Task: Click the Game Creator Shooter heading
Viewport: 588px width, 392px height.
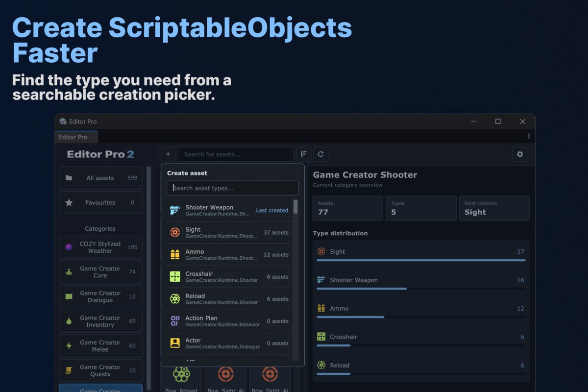Action: click(365, 175)
